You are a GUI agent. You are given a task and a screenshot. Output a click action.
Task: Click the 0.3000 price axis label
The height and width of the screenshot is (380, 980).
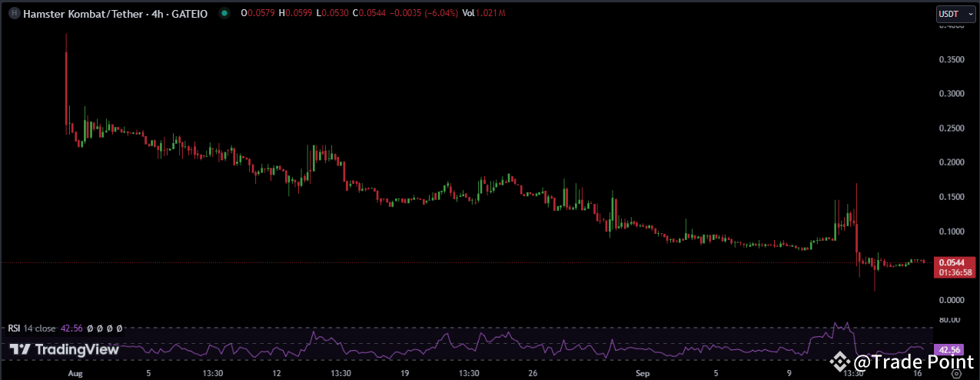pyautogui.click(x=950, y=94)
